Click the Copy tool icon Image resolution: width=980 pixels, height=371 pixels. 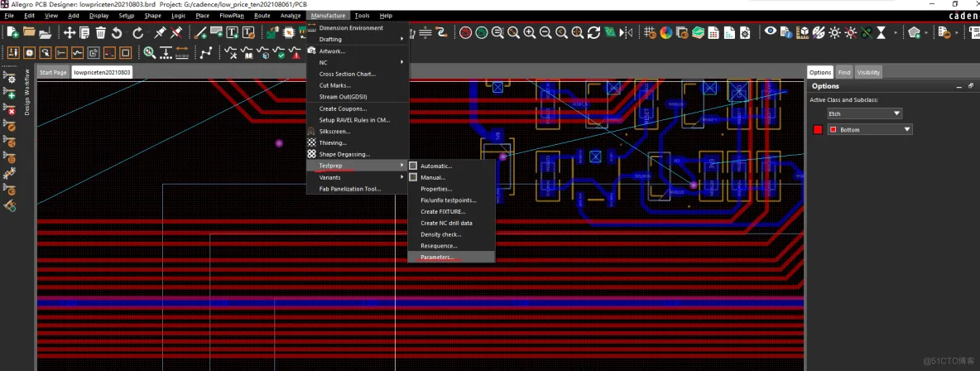(84, 32)
